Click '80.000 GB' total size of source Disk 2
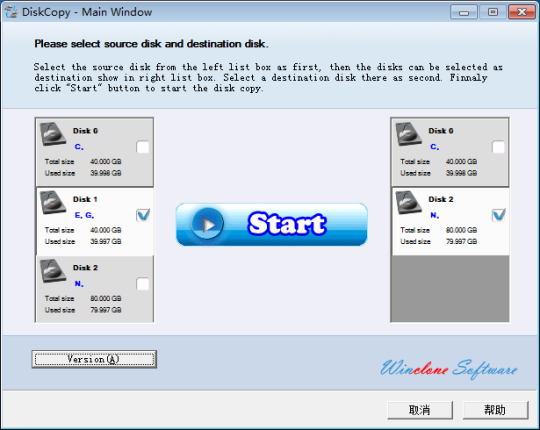This screenshot has width=540, height=430. point(106,298)
